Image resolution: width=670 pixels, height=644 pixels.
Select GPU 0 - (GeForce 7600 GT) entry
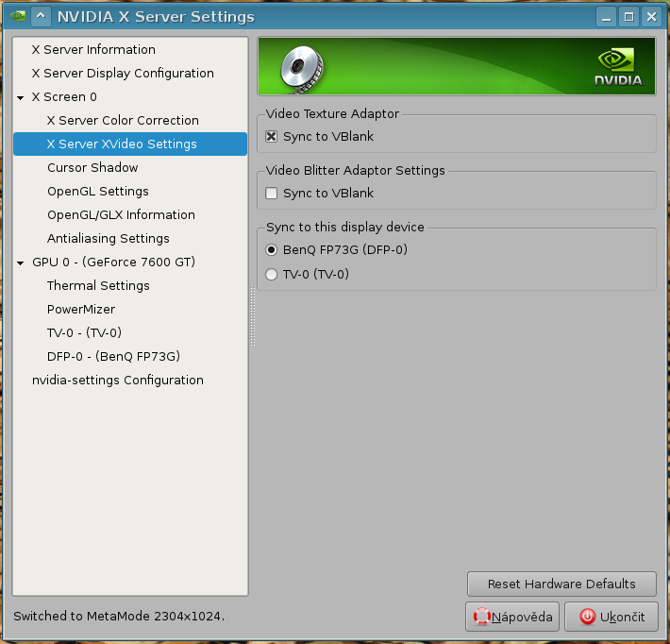pyautogui.click(x=113, y=262)
